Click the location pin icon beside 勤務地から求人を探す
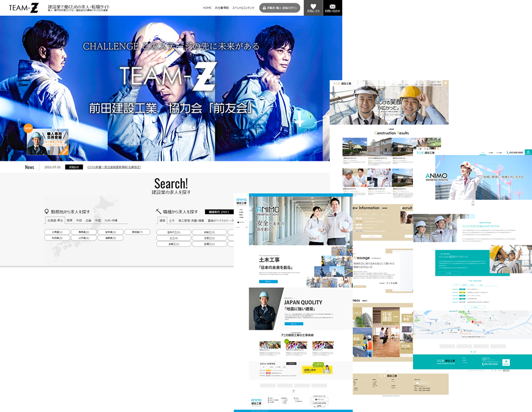Viewport: 532px width, 412px height. [x=47, y=211]
